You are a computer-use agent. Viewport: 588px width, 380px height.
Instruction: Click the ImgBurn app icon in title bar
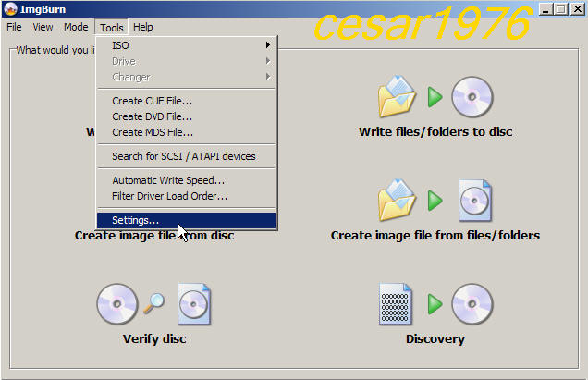10,8
